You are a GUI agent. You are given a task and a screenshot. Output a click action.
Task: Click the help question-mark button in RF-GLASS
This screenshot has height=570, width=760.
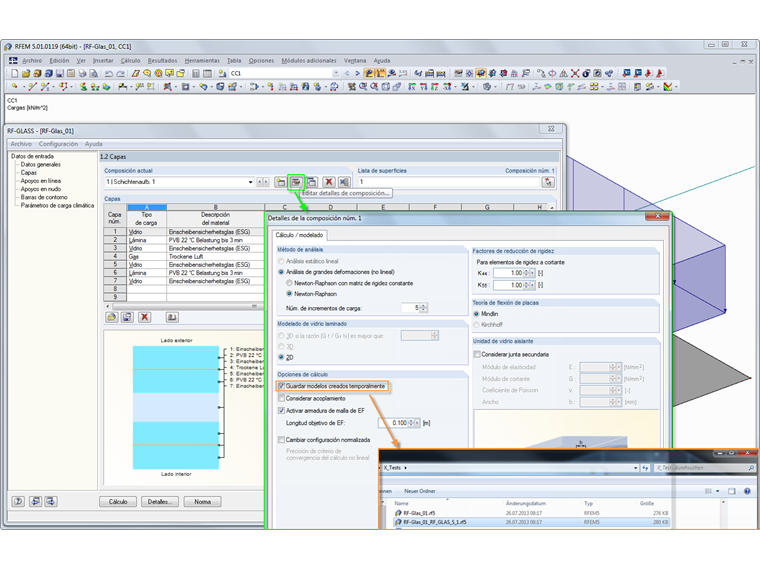18,501
